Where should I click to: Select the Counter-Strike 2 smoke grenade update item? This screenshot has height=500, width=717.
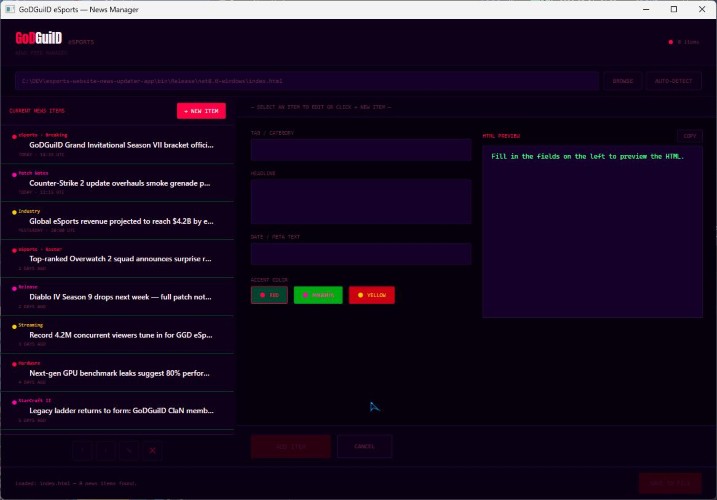118,183
